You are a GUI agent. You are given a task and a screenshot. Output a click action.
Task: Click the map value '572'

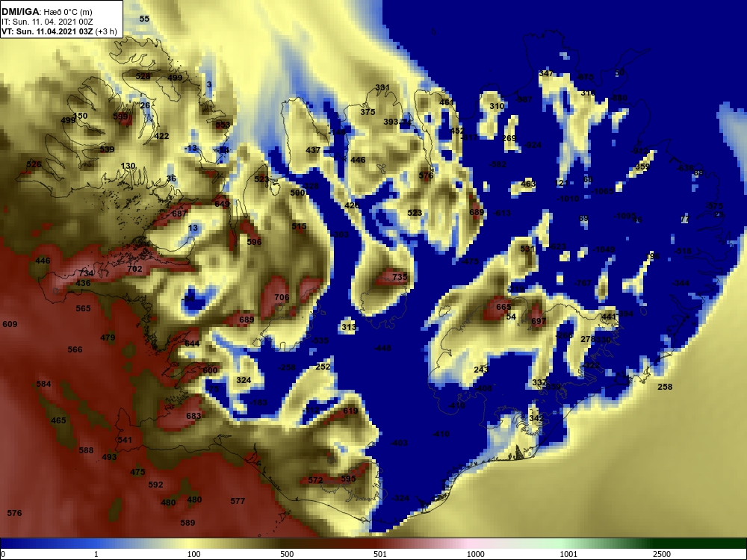(x=315, y=480)
